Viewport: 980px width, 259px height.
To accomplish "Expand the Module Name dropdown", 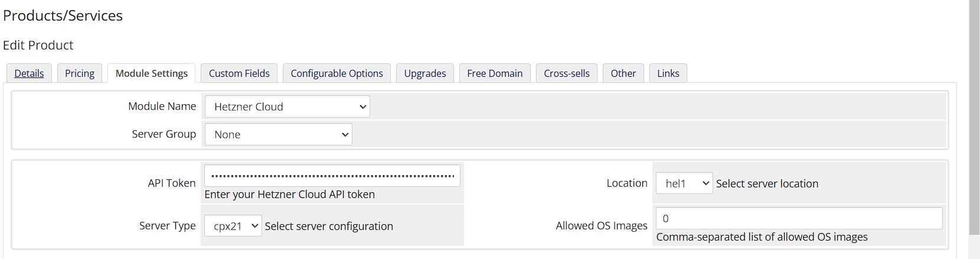I will (288, 106).
